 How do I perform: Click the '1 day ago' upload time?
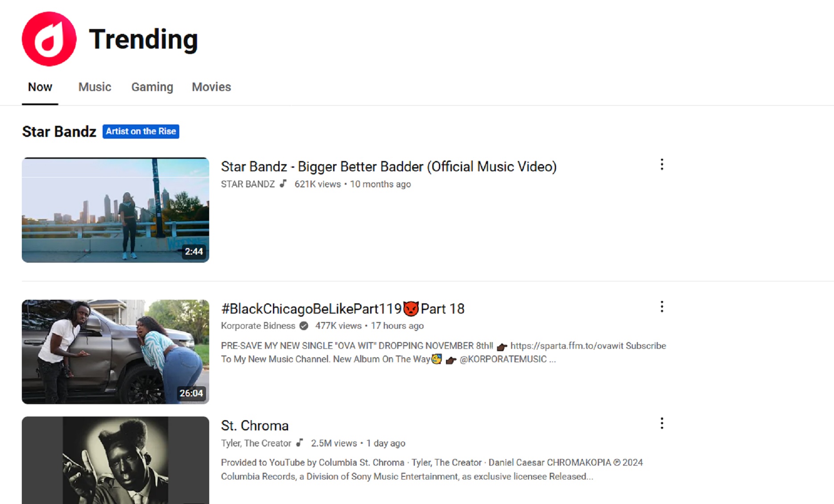386,443
